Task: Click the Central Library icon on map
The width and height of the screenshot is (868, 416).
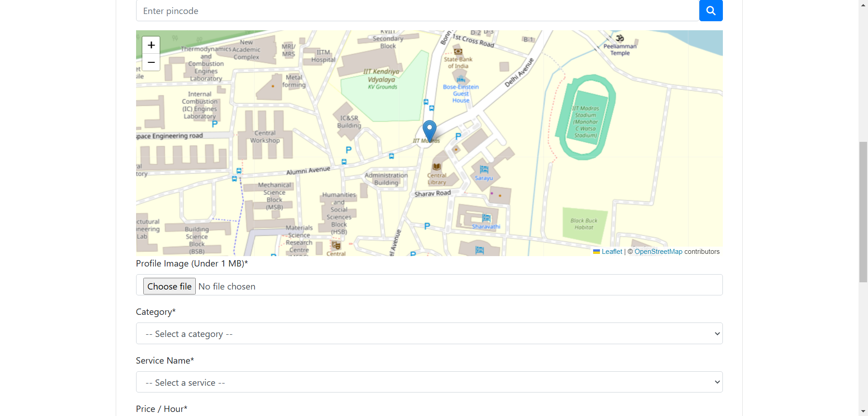Action: [x=437, y=167]
